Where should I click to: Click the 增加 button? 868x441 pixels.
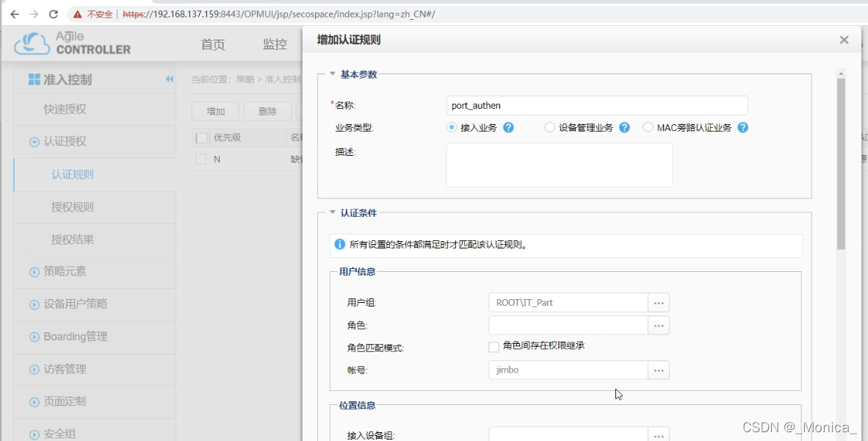(x=215, y=112)
